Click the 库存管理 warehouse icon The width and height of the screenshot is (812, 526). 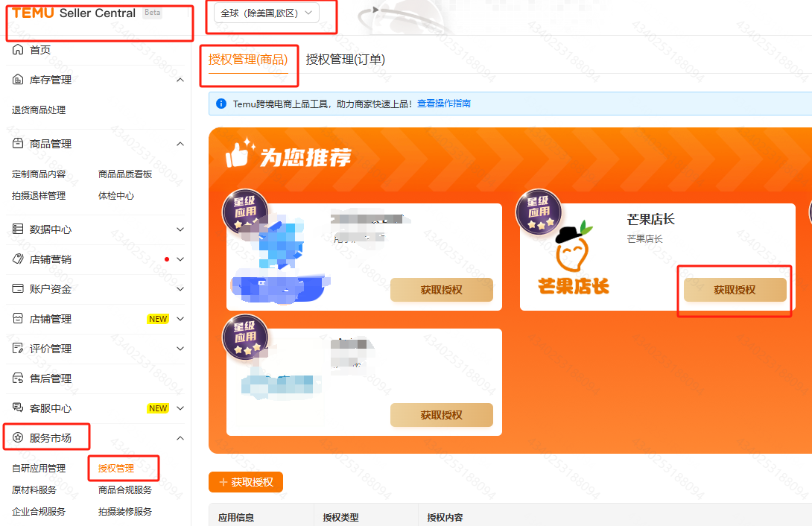(x=18, y=80)
